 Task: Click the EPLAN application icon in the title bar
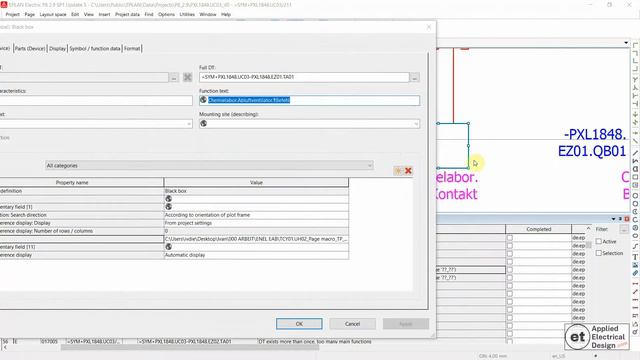(4, 4)
